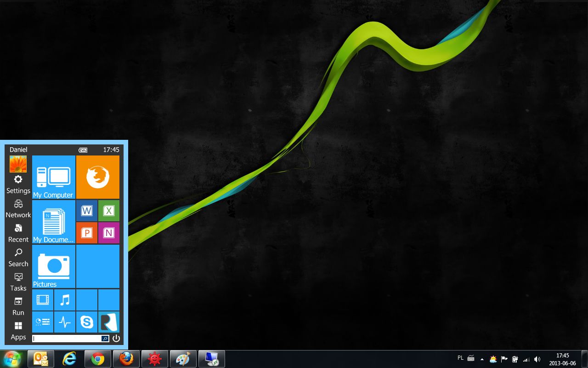Open the My Computer tile
Image resolution: width=588 pixels, height=368 pixels.
click(x=54, y=177)
